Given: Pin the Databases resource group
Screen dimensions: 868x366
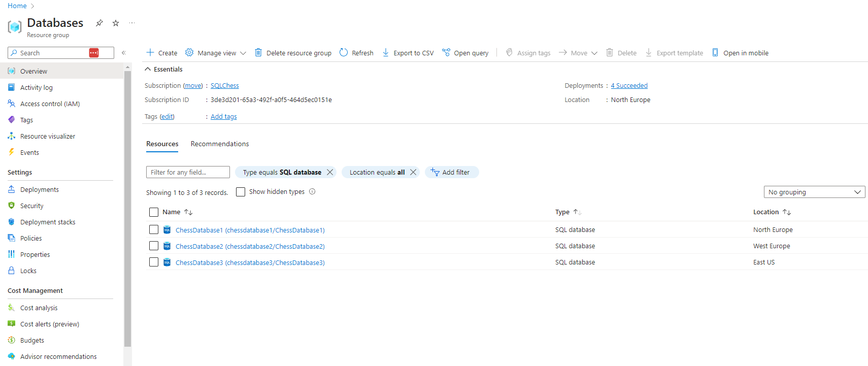Looking at the screenshot, I should click(99, 23).
